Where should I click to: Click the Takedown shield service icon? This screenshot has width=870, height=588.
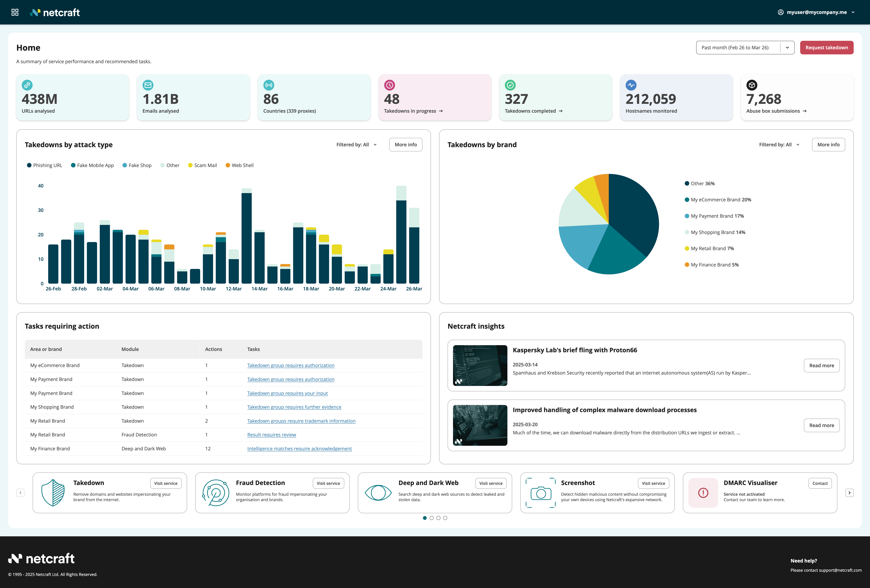(53, 492)
